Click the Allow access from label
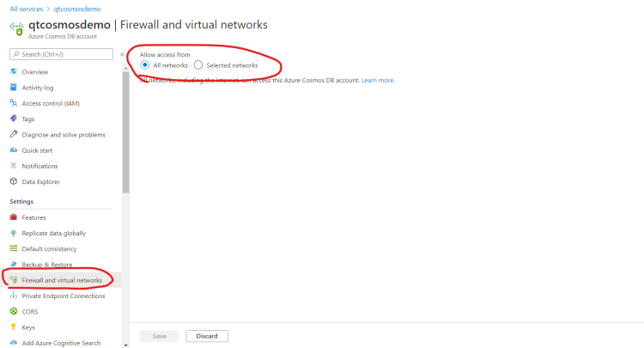The width and height of the screenshot is (644, 348). 165,54
